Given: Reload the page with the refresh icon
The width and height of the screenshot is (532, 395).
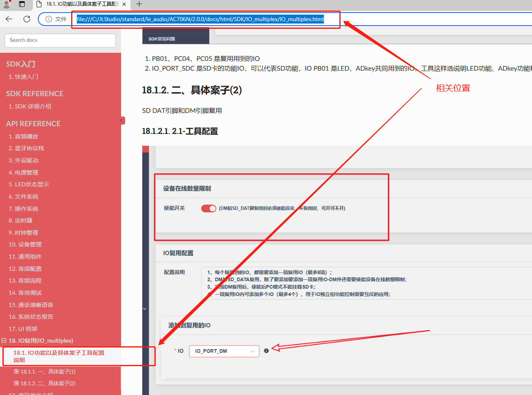Looking at the screenshot, I should [27, 19].
